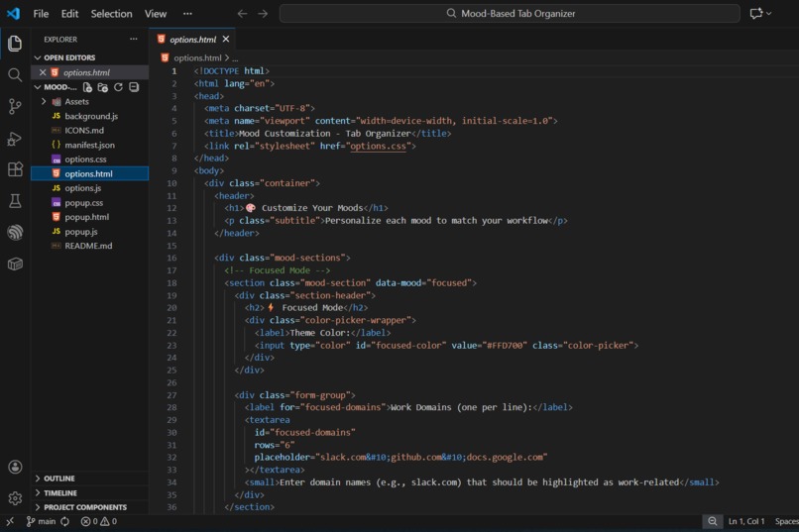The width and height of the screenshot is (799, 532).
Task: Open the Extensions view
Action: pyautogui.click(x=15, y=169)
